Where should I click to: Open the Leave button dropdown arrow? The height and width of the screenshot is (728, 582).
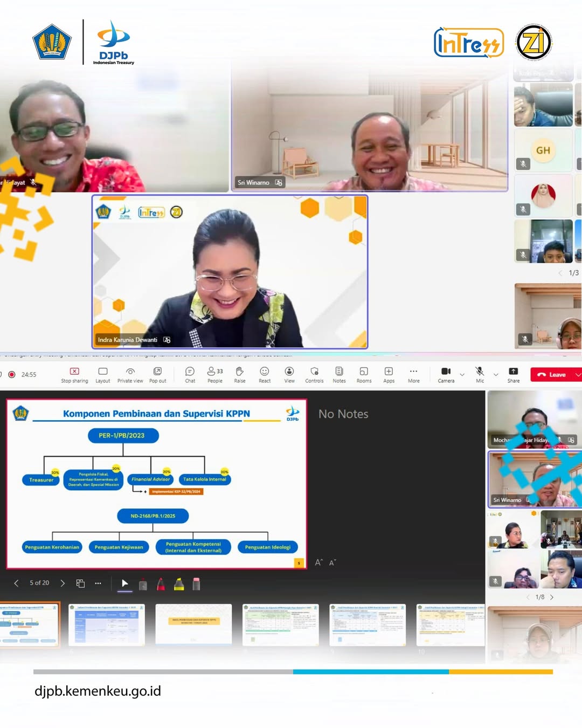578,374
